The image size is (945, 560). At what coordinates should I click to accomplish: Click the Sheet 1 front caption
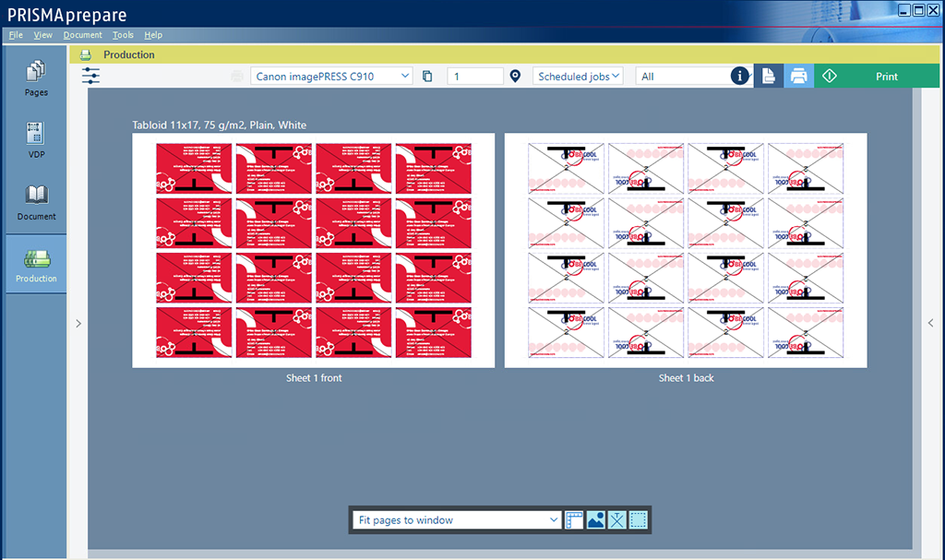click(x=314, y=378)
